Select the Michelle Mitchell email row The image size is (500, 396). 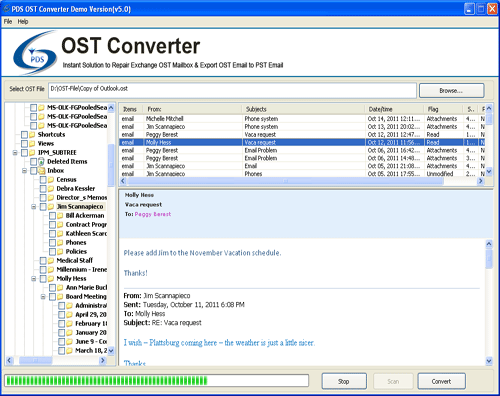[x=302, y=119]
